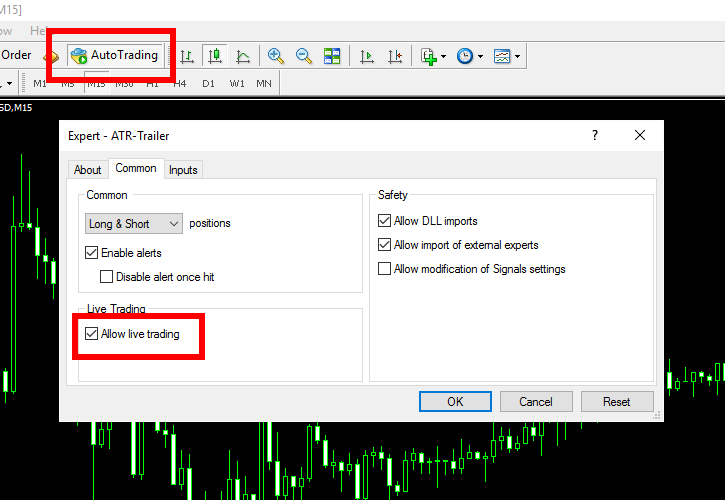Click the tile windows icon

click(x=332, y=56)
